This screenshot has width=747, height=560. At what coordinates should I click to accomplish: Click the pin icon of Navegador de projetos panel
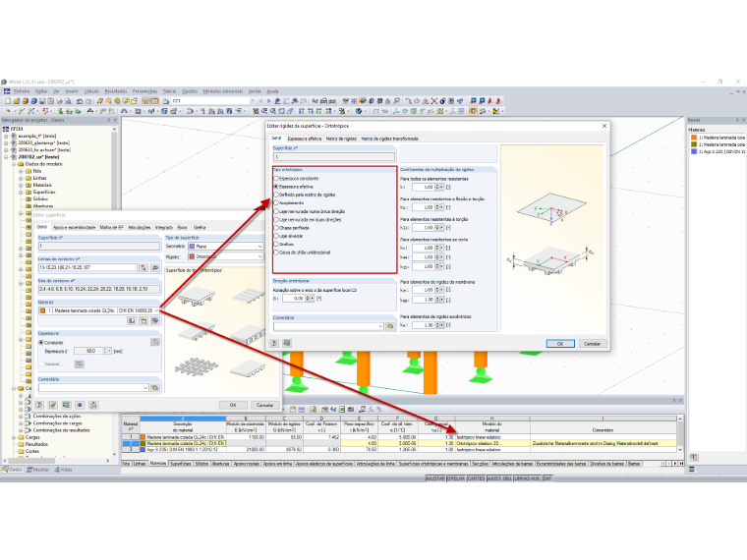(x=109, y=120)
